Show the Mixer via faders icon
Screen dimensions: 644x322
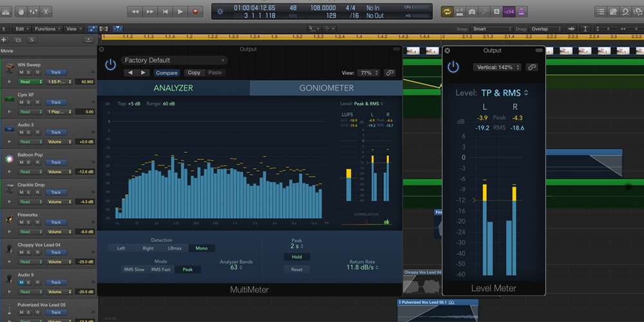(x=32, y=12)
